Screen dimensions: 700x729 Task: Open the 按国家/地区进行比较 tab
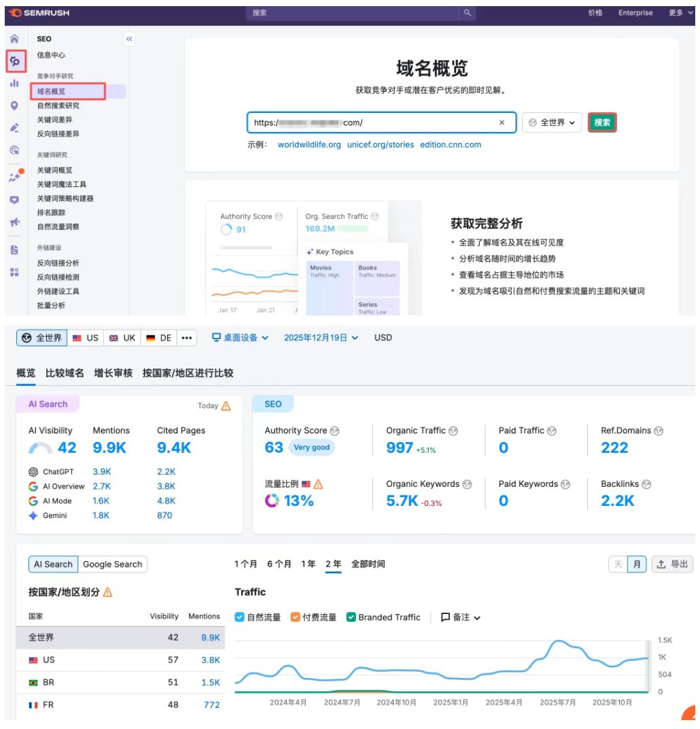(188, 373)
